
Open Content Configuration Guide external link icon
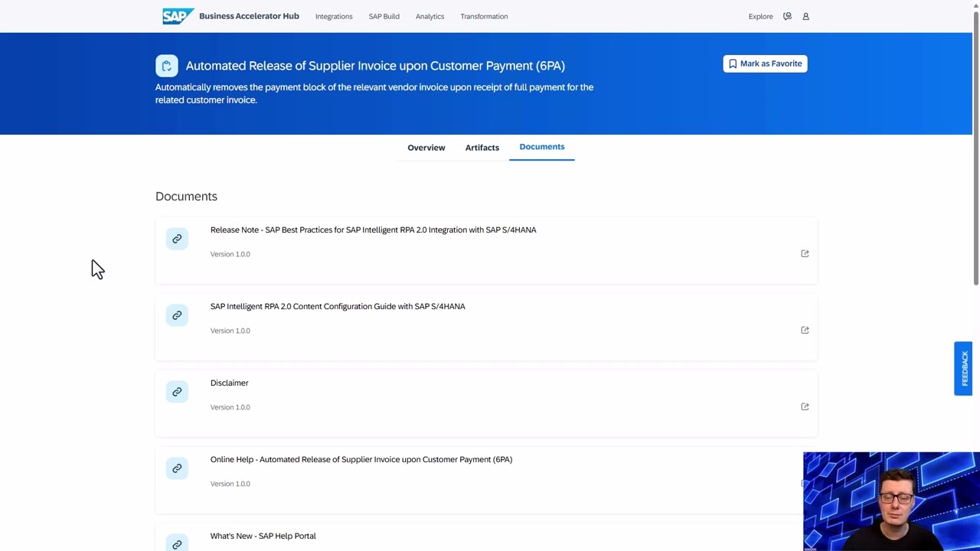coord(805,330)
